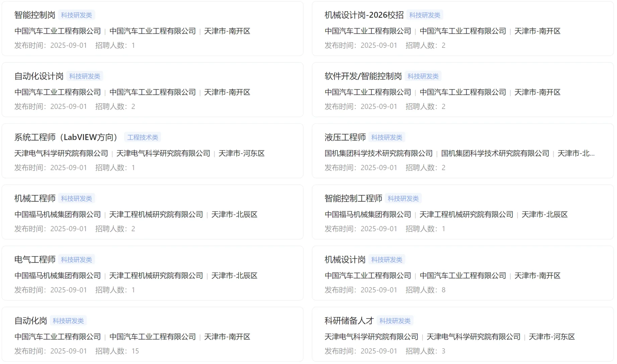
Task: Open the 自动化设计岗 job listing
Action: (x=39, y=76)
